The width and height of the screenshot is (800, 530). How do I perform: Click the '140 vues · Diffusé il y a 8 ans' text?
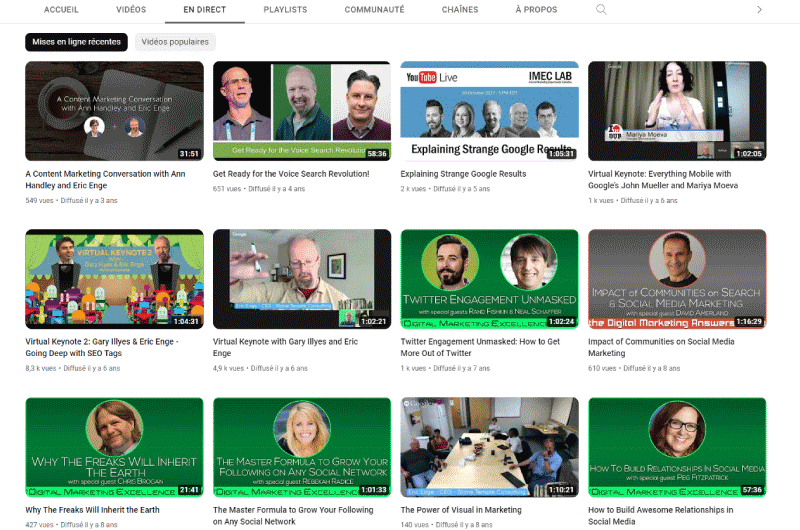446,525
